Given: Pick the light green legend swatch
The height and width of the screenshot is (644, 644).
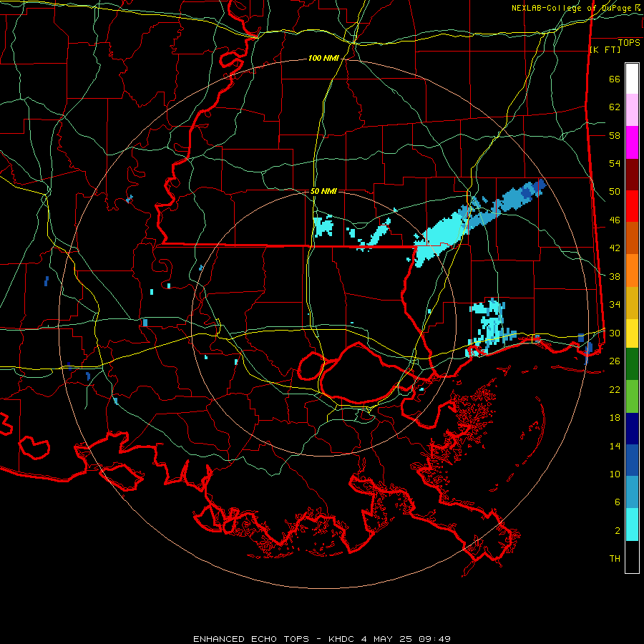Looking at the screenshot, I should coord(632,396).
